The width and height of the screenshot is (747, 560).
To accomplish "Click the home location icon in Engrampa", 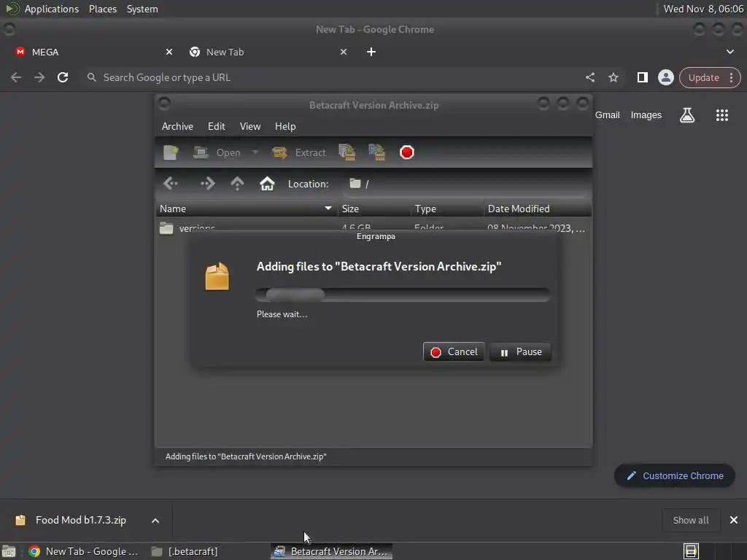I will point(267,183).
